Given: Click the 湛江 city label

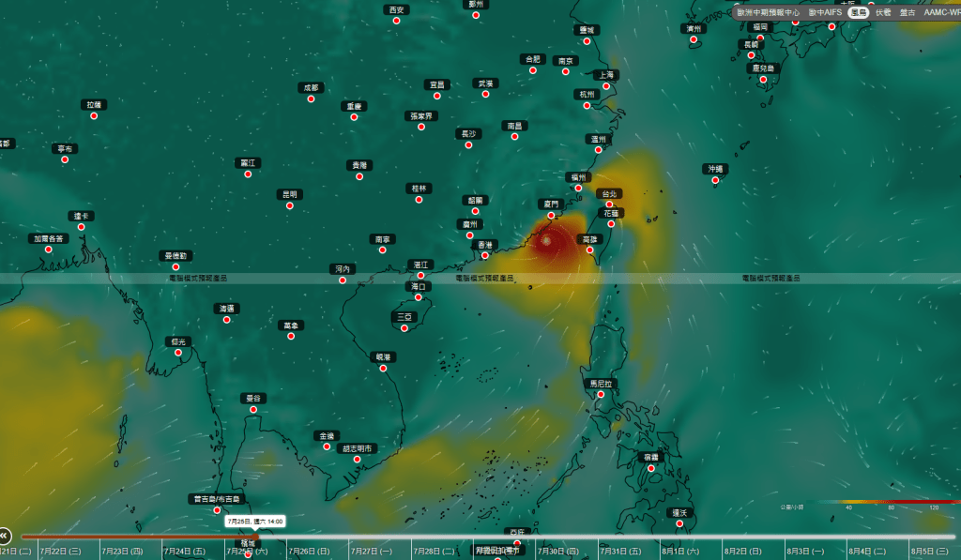Looking at the screenshot, I should [420, 265].
